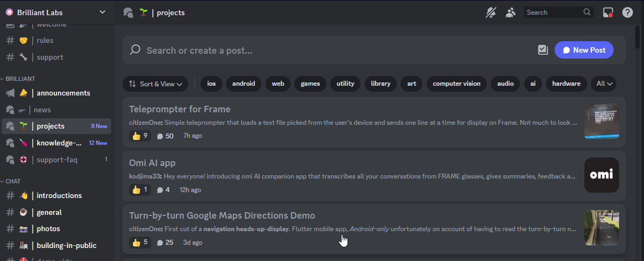Filter posts by android tag

243,84
